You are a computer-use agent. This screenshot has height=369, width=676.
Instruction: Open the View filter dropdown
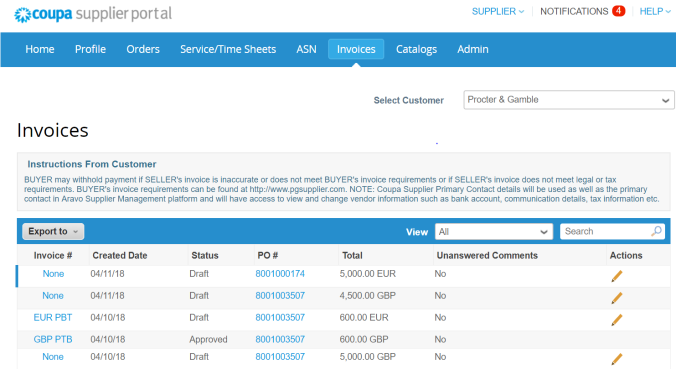click(x=494, y=231)
